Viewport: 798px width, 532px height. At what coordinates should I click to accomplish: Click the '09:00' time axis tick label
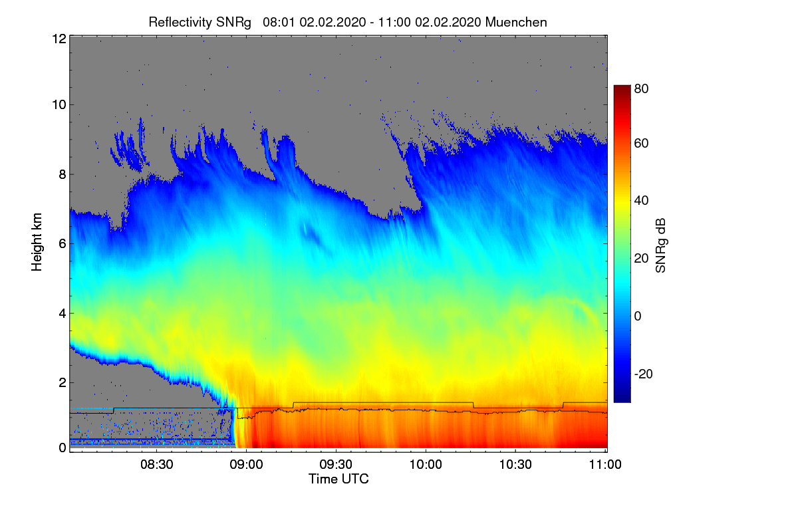click(247, 465)
